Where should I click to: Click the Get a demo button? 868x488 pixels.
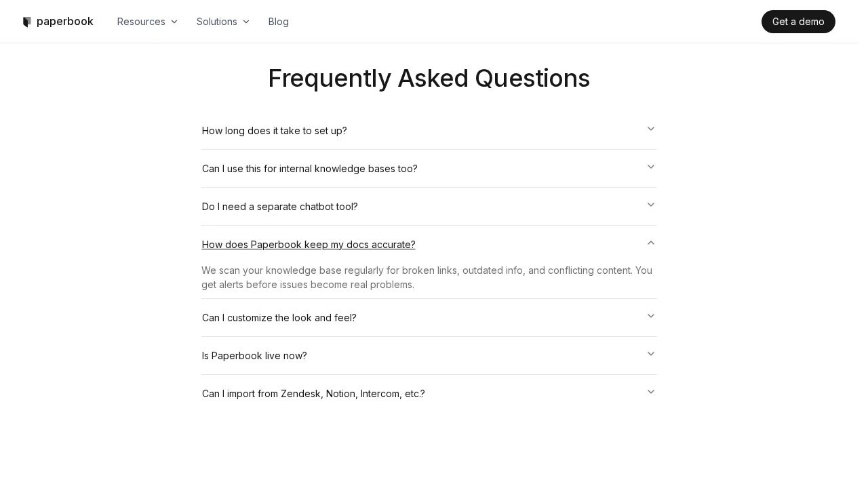[x=798, y=22]
